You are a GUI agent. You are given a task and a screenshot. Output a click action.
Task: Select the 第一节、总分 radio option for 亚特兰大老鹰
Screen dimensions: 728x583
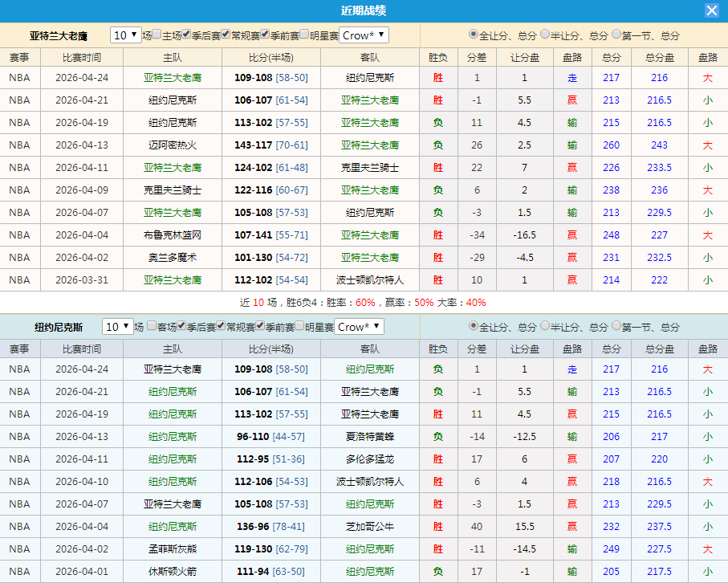click(x=616, y=35)
